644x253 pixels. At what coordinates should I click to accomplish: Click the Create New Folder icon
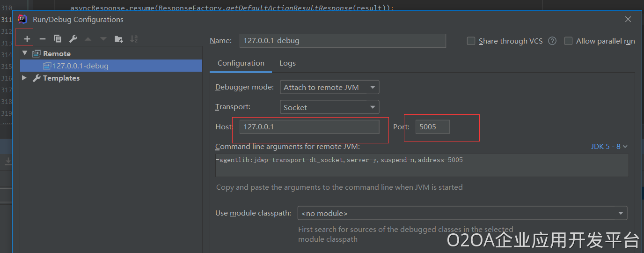point(119,39)
